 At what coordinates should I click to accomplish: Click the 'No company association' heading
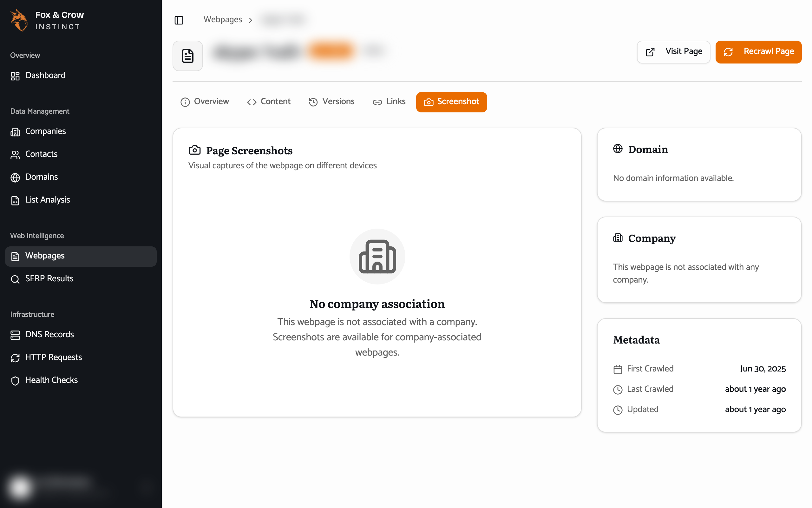377,304
